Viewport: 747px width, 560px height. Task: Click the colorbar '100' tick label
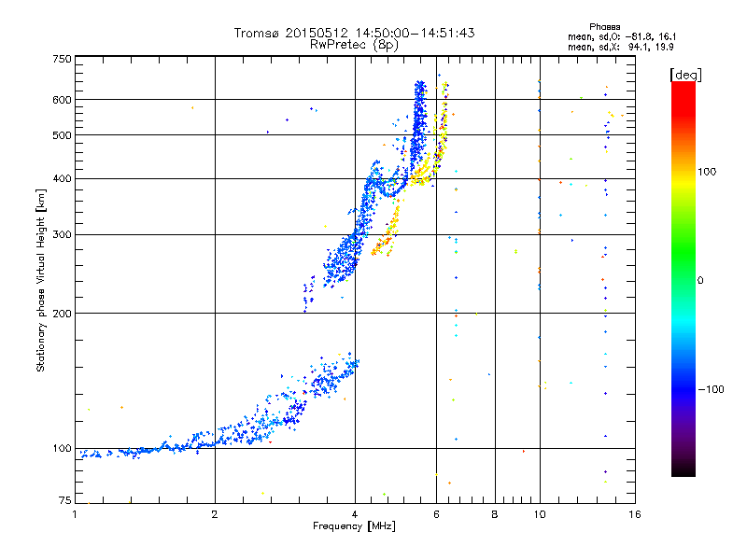pos(707,172)
